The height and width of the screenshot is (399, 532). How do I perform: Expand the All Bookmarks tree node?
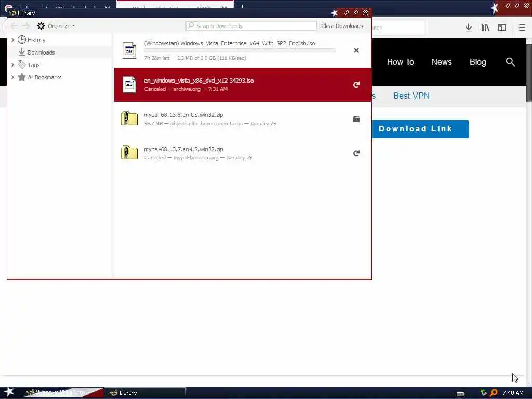[12, 77]
